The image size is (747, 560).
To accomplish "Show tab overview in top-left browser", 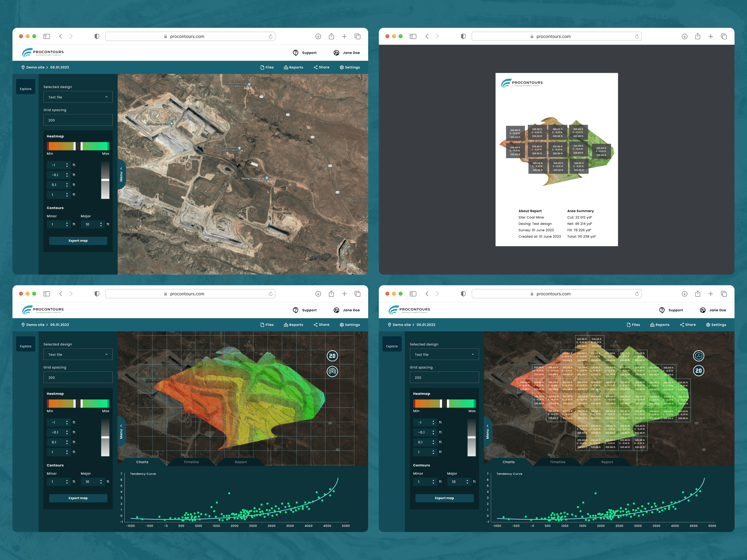I will tap(358, 36).
